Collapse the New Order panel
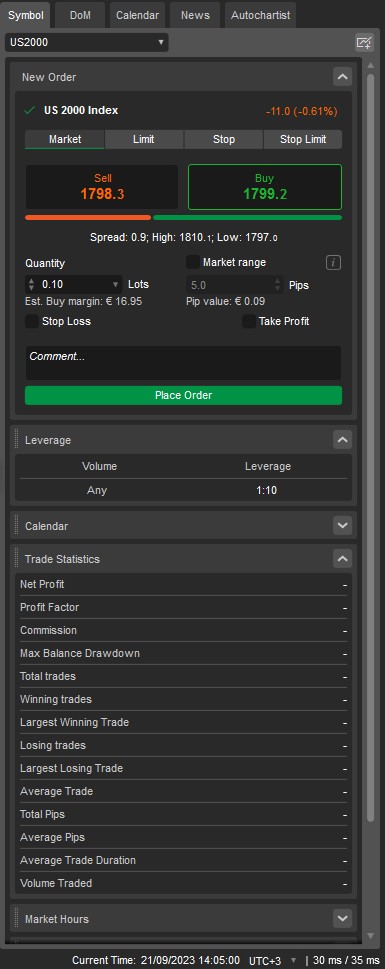The image size is (385, 969). (342, 77)
